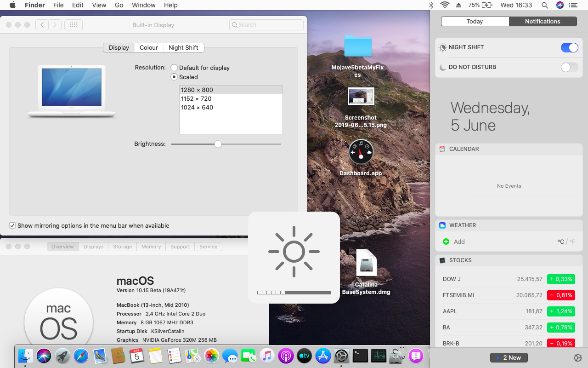Switch weather unit to °C
Image resolution: width=588 pixels, height=368 pixels.
pyautogui.click(x=561, y=241)
